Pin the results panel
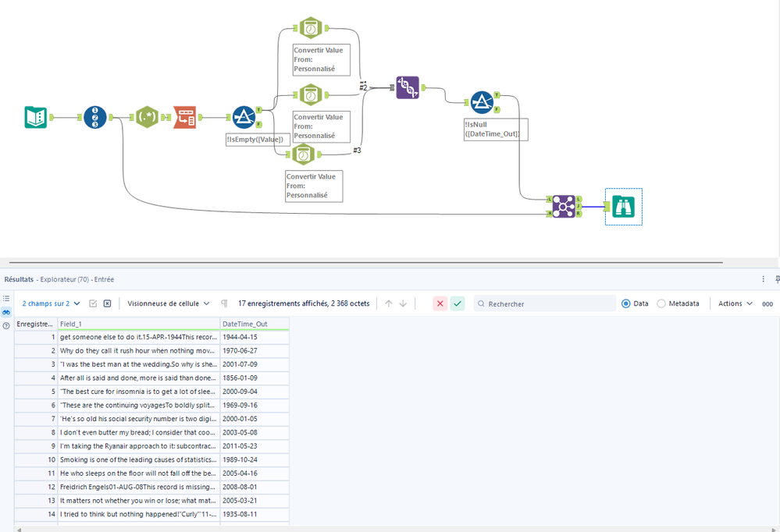 (x=777, y=279)
